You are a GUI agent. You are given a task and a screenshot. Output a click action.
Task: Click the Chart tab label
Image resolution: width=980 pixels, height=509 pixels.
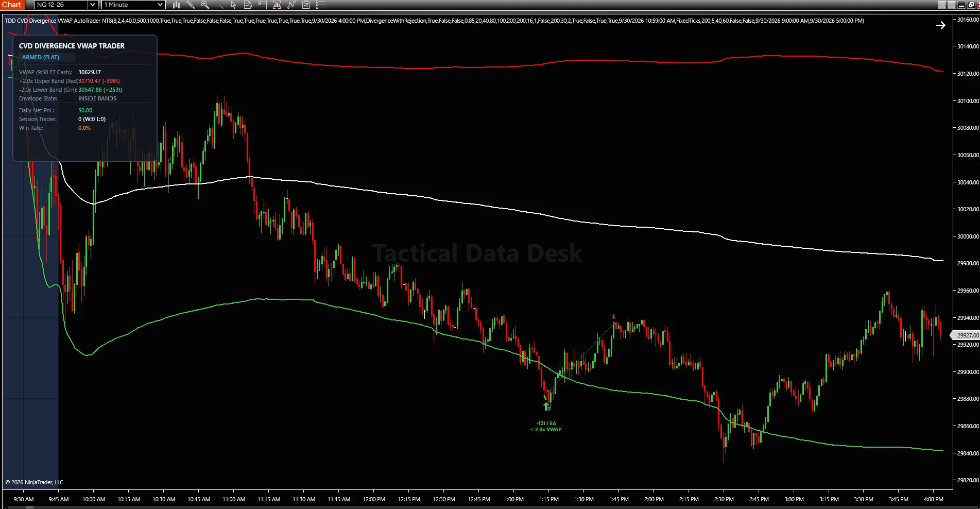point(12,5)
